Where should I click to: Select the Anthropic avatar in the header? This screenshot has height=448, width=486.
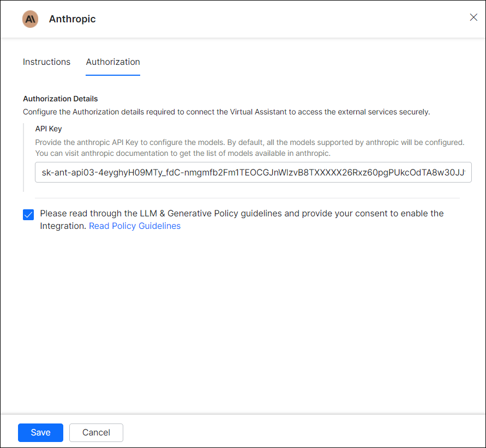coord(30,19)
